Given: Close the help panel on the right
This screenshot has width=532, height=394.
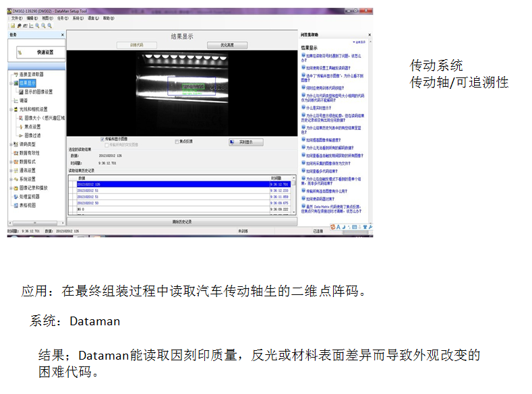Looking at the screenshot, I should tap(370, 35).
